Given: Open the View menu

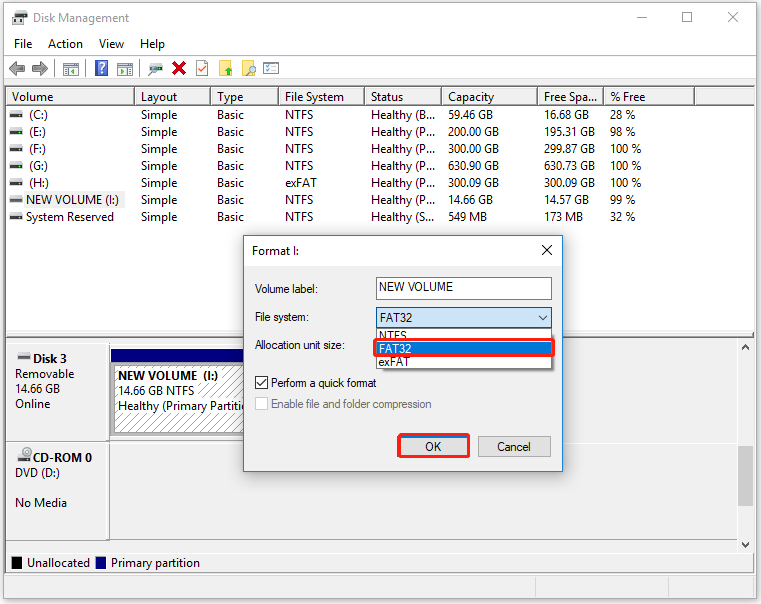Looking at the screenshot, I should (111, 44).
